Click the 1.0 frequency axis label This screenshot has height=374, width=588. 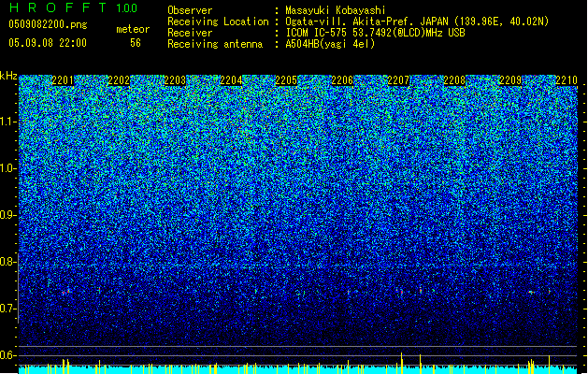click(x=8, y=168)
